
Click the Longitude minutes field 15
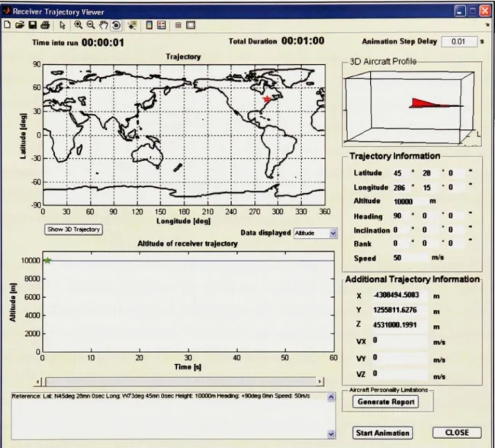click(429, 188)
